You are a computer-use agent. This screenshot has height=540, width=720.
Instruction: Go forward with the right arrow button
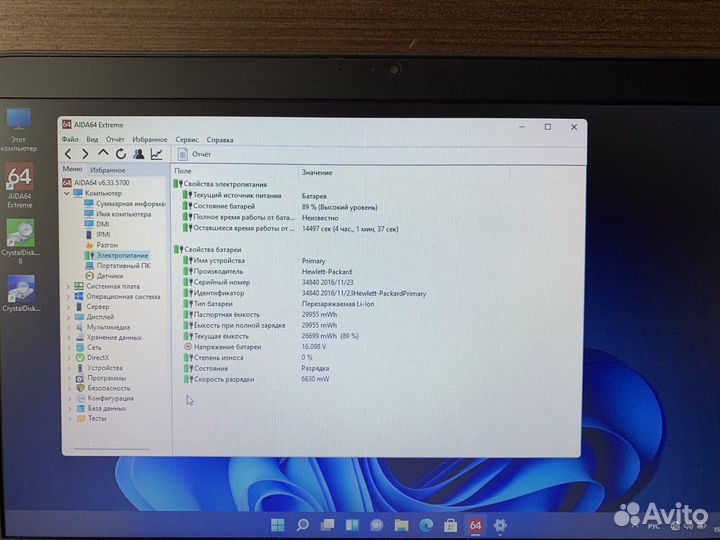[x=85, y=154]
